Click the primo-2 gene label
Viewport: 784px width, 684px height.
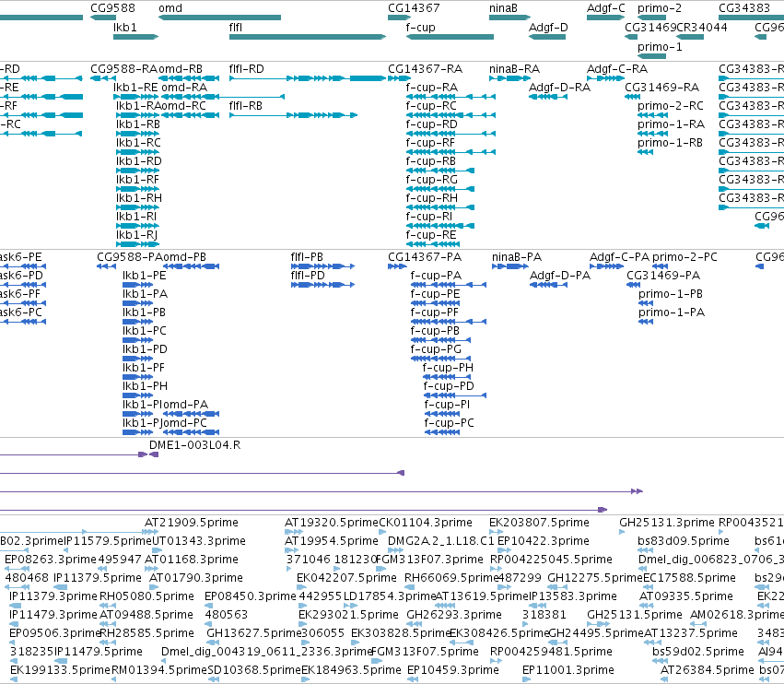coord(660,8)
